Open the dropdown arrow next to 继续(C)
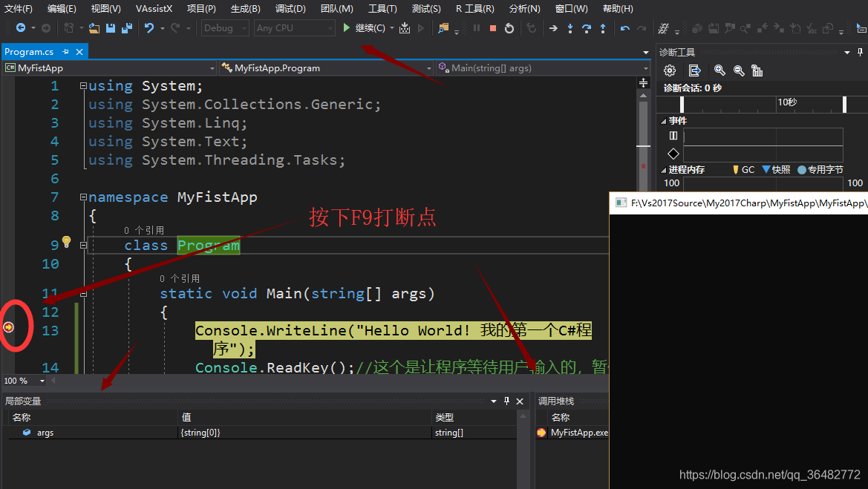The width and height of the screenshot is (868, 489). (392, 27)
